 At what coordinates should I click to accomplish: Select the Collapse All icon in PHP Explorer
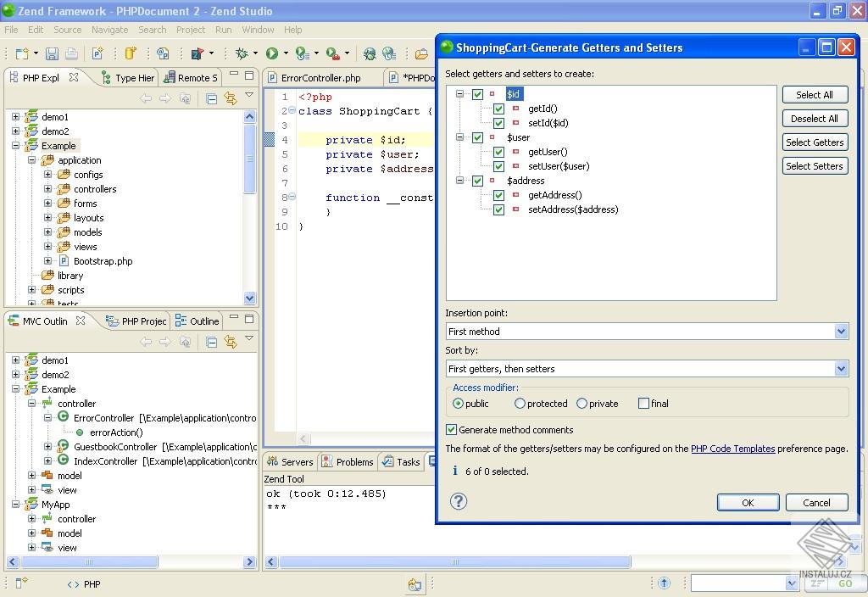[x=210, y=98]
